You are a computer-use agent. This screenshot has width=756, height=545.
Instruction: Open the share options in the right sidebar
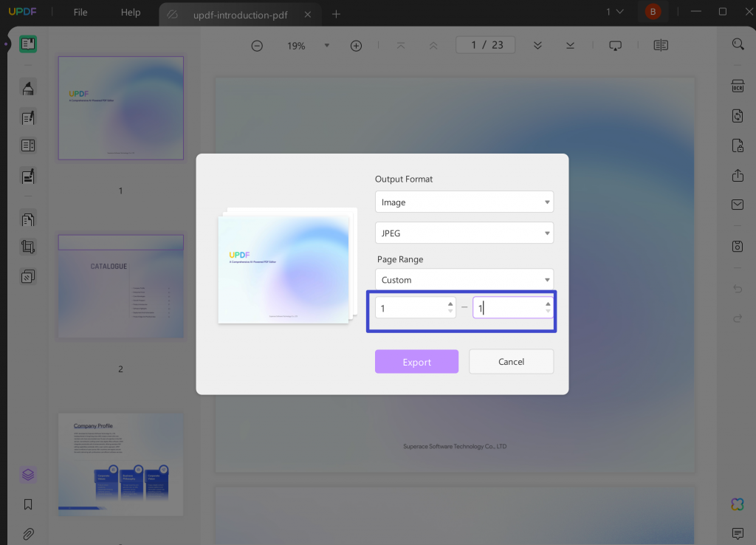[x=738, y=176]
